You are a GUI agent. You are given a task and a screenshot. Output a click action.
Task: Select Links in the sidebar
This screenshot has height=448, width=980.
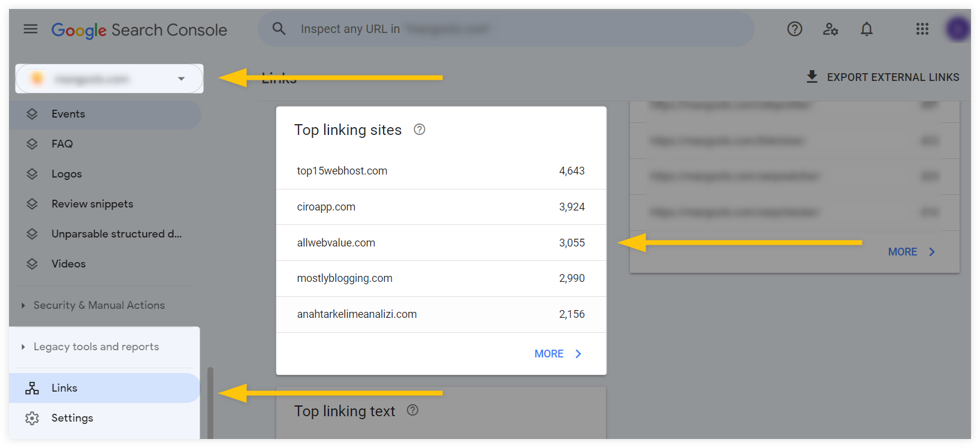pyautogui.click(x=105, y=388)
